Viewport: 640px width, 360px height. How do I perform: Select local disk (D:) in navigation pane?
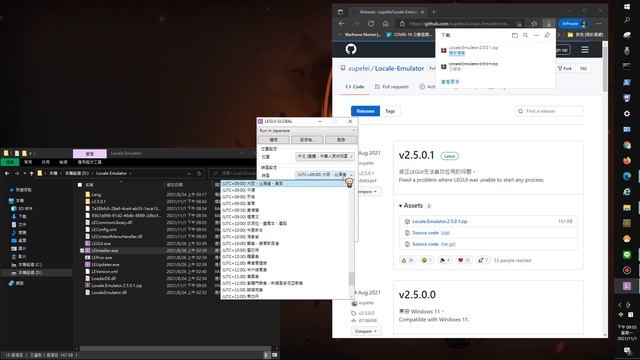click(30, 273)
